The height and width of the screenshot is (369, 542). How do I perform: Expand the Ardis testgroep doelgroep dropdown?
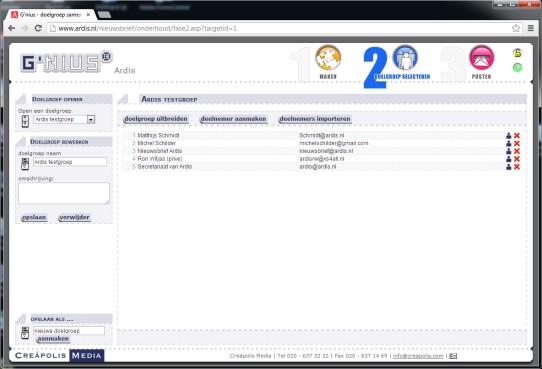91,120
